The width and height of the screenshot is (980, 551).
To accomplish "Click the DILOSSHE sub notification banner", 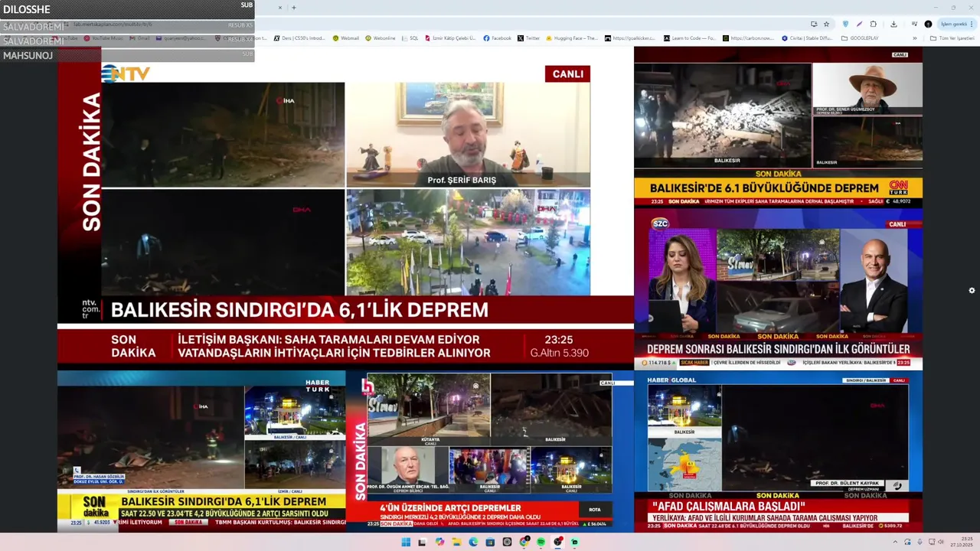I will pyautogui.click(x=127, y=9).
